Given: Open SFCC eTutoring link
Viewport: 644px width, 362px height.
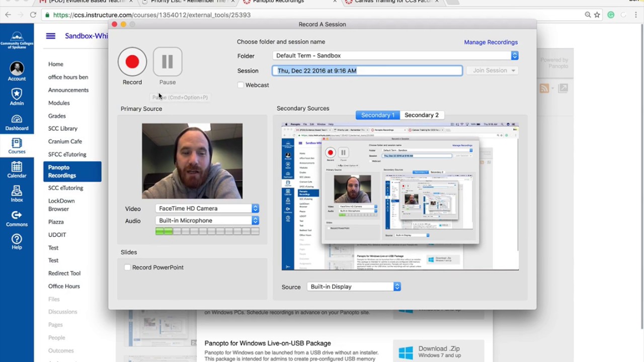Looking at the screenshot, I should pyautogui.click(x=67, y=155).
